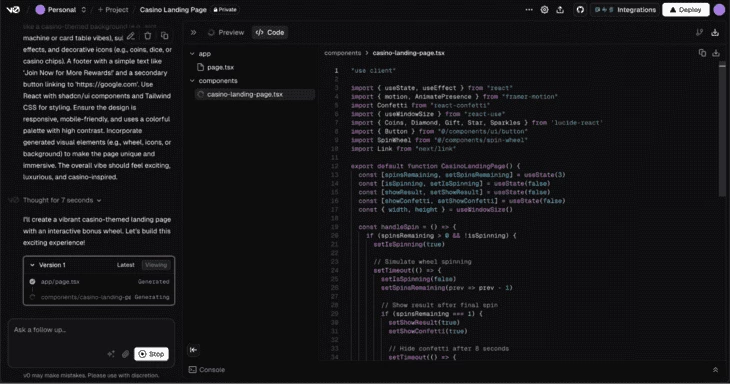This screenshot has width=730, height=384.
Task: Click the Personal workspace avatar
Action: tap(41, 10)
